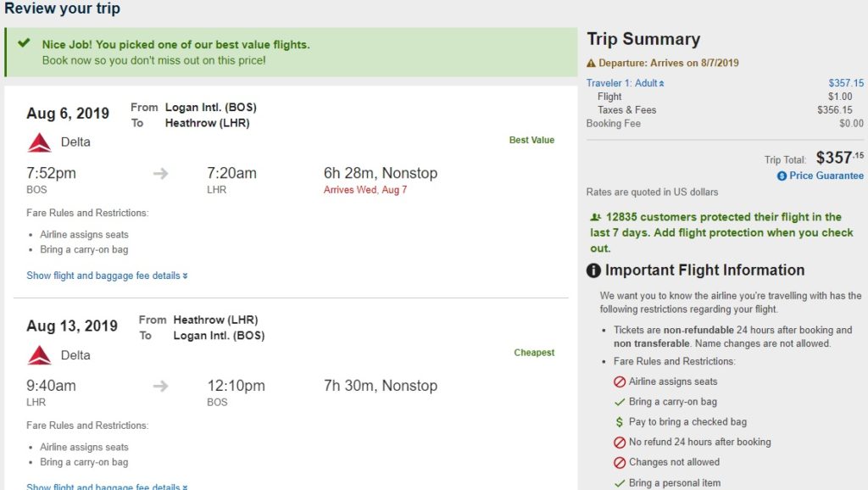Click the Best Value label on the outbound flight

531,140
